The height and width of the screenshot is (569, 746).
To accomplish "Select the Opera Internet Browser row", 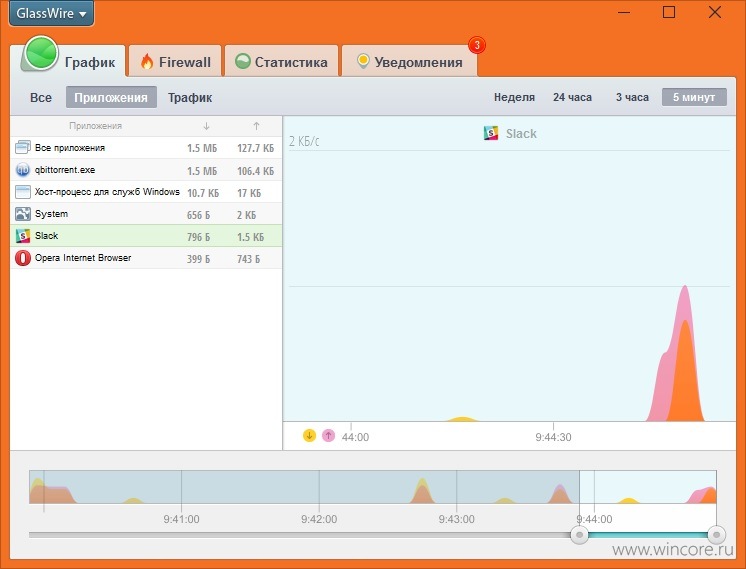I will tap(146, 258).
